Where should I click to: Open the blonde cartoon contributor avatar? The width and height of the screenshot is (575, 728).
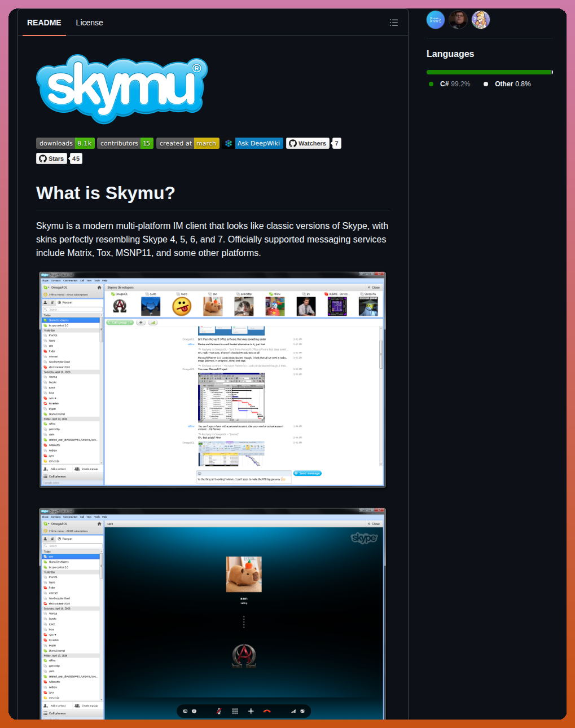tap(481, 20)
